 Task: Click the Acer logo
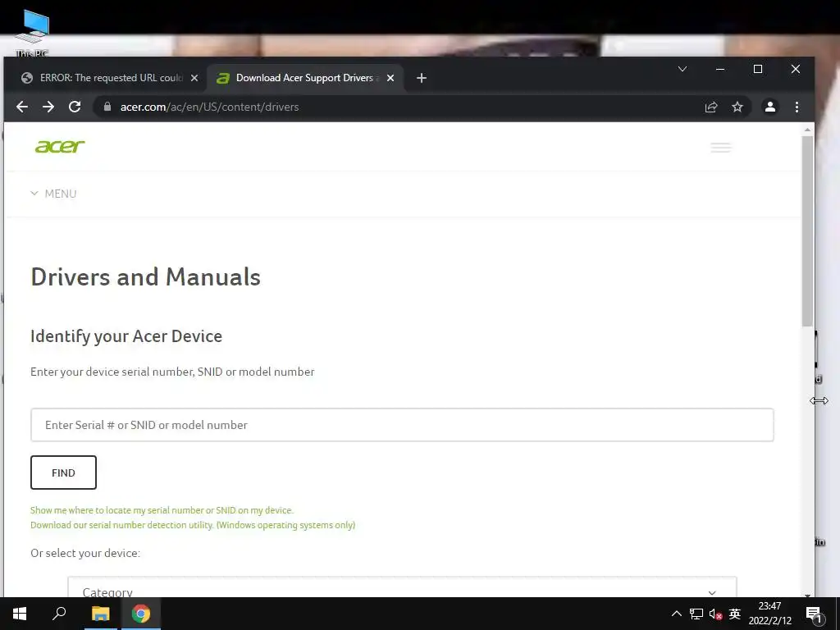tap(60, 146)
